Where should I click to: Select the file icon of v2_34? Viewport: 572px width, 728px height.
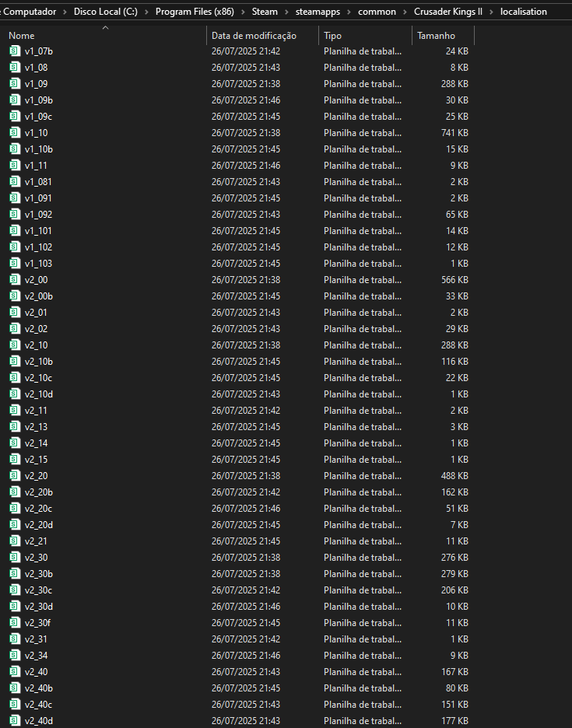click(15, 655)
